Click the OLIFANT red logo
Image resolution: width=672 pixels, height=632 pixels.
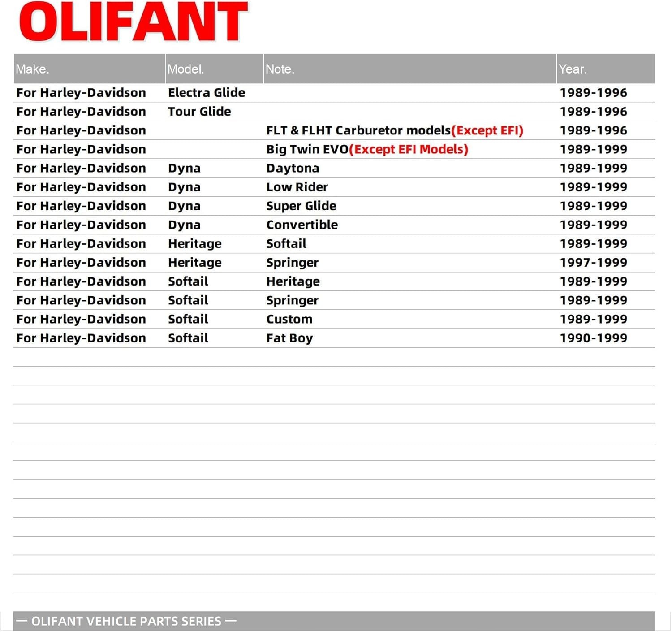[x=133, y=22]
